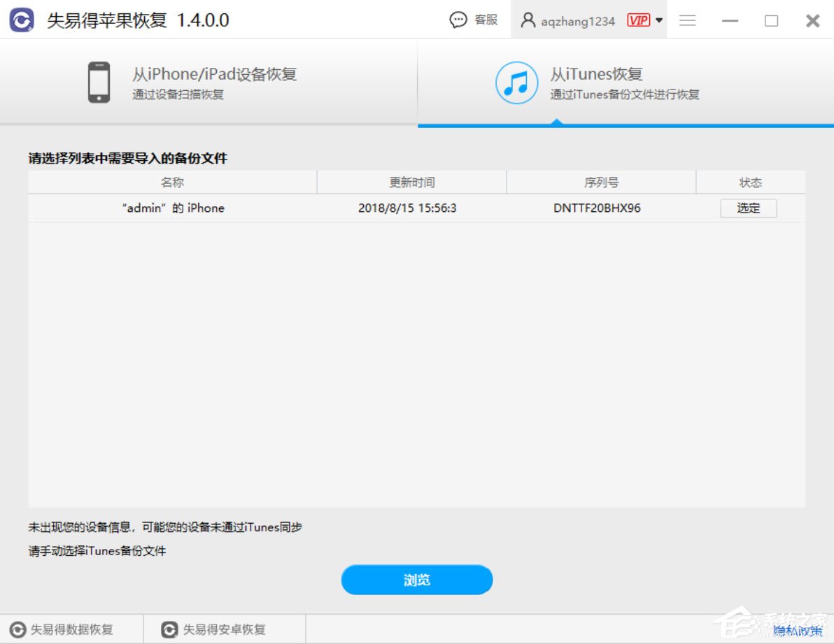Image resolution: width=834 pixels, height=644 pixels.
Task: Click the 名称 column header
Action: pyautogui.click(x=172, y=182)
